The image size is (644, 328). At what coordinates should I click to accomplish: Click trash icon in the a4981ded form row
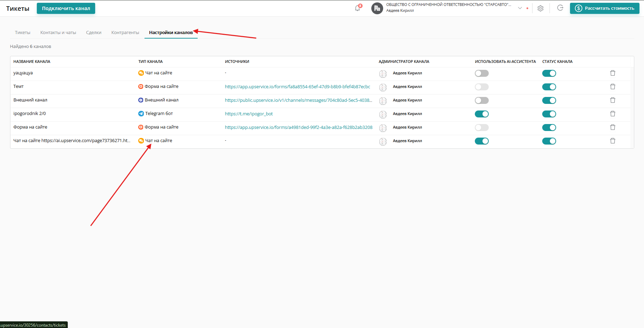613,127
